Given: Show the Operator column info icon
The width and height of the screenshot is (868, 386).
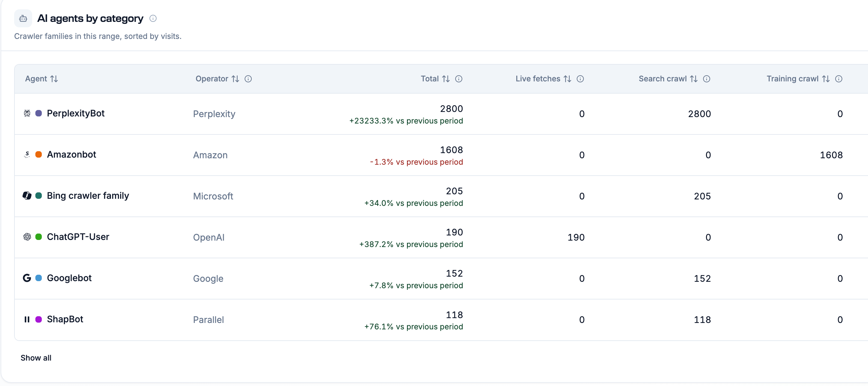Looking at the screenshot, I should click(x=248, y=78).
